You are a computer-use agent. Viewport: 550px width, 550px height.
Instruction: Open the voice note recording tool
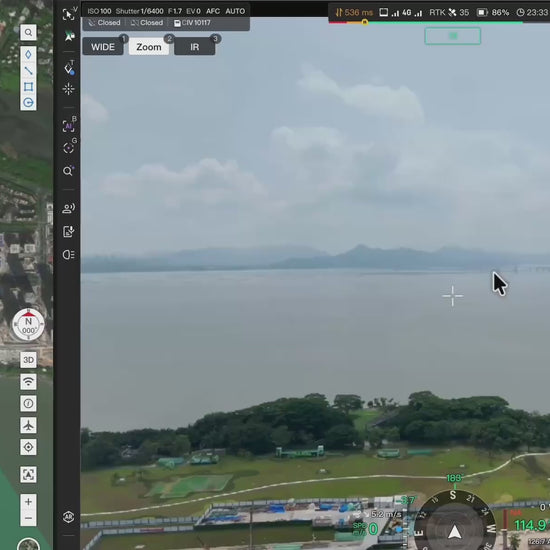tap(68, 232)
